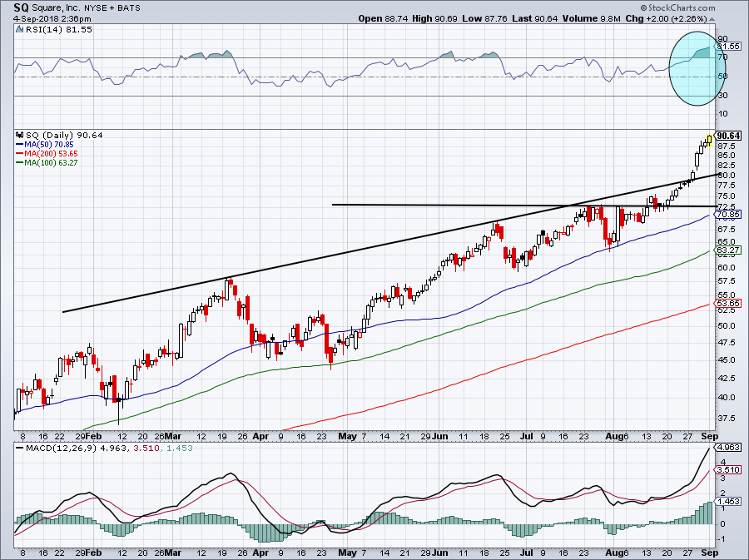Click the 63.27 green MA tag on price axis

tap(728, 250)
